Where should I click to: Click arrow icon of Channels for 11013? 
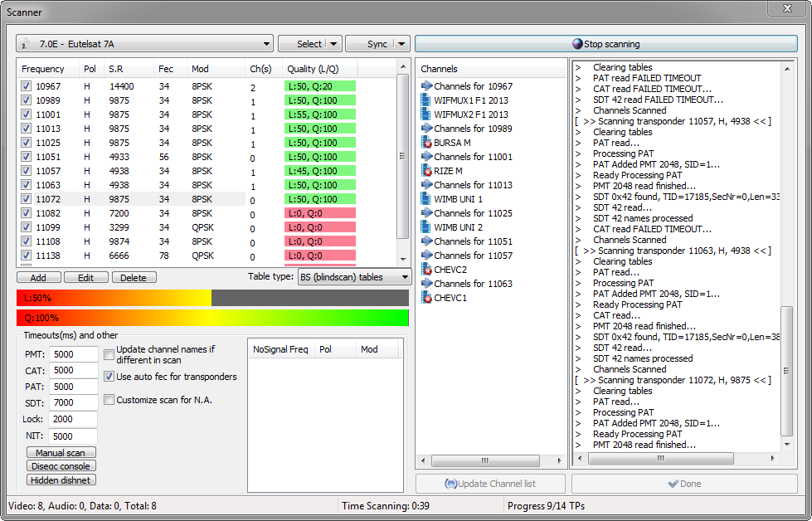[426, 185]
